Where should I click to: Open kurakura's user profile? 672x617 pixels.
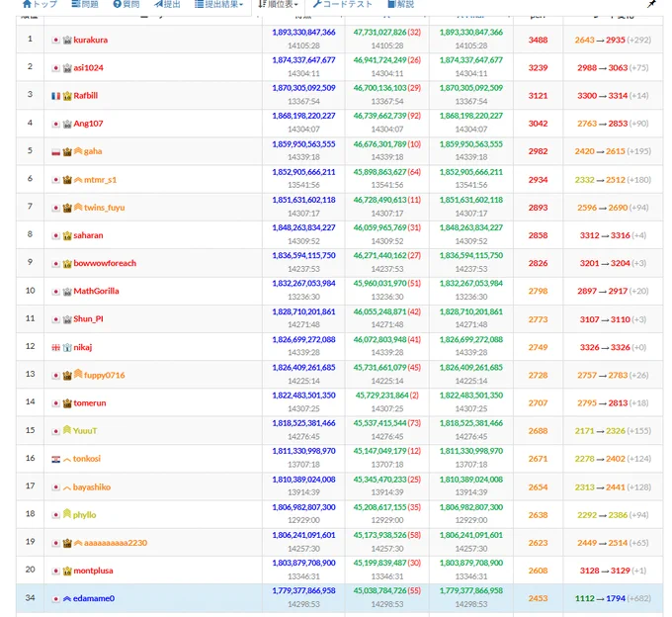pos(91,40)
